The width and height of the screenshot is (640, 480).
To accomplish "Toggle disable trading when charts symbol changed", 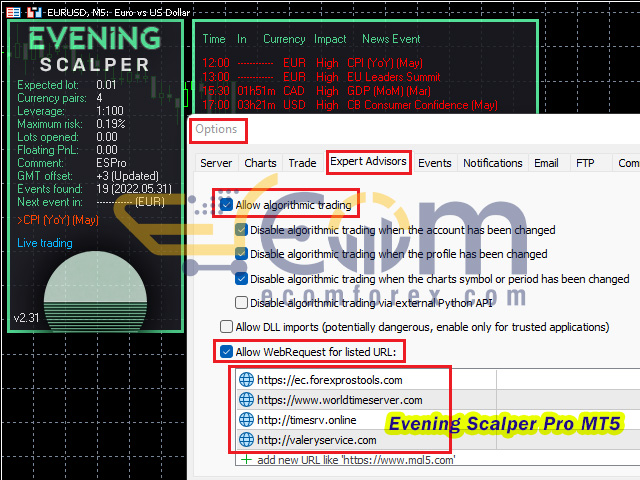I will click(x=241, y=279).
